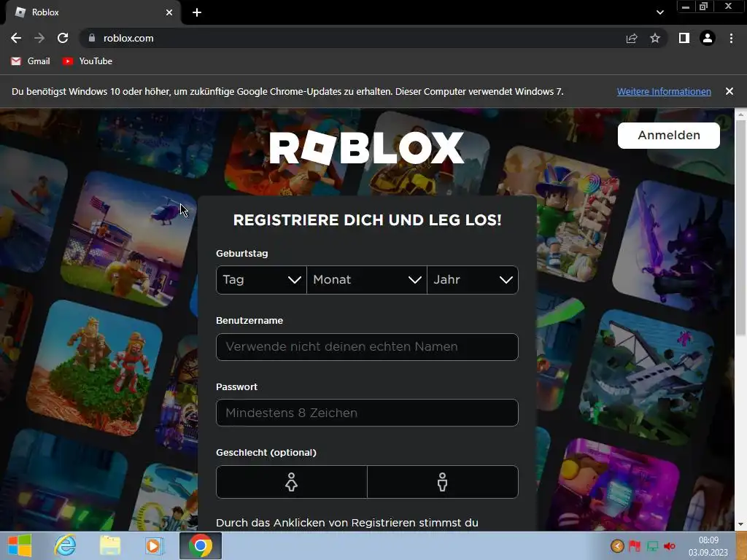Open the tab search chevron
Image resolution: width=747 pixels, height=560 pixels.
tap(659, 12)
